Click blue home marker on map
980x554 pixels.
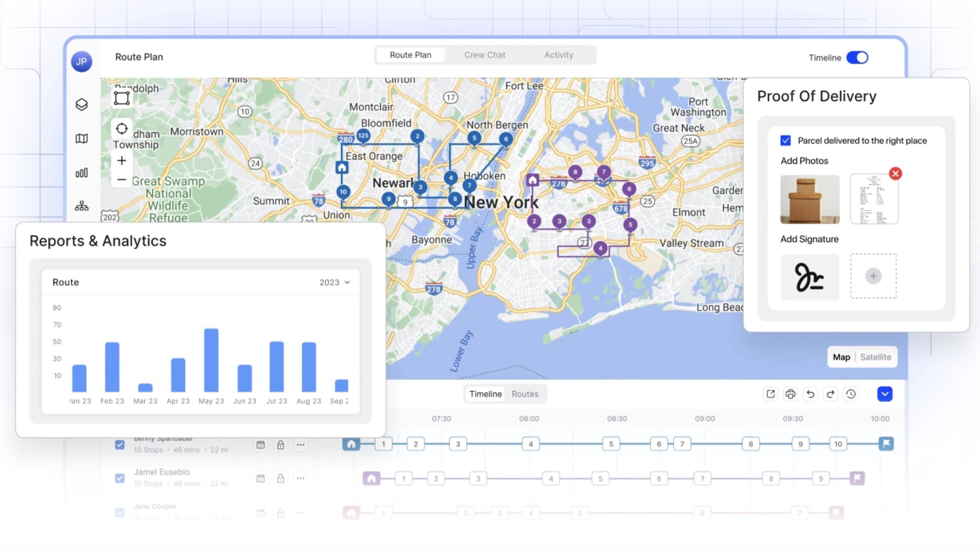click(x=342, y=168)
